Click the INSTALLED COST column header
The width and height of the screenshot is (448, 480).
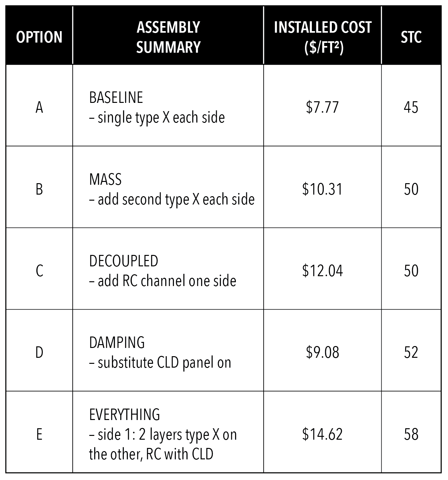point(322,37)
